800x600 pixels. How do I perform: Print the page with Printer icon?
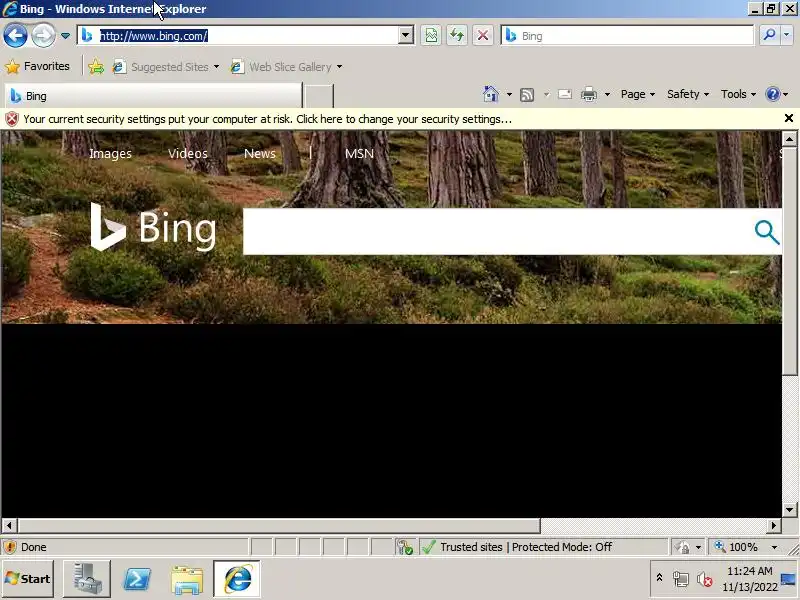pyautogui.click(x=589, y=94)
